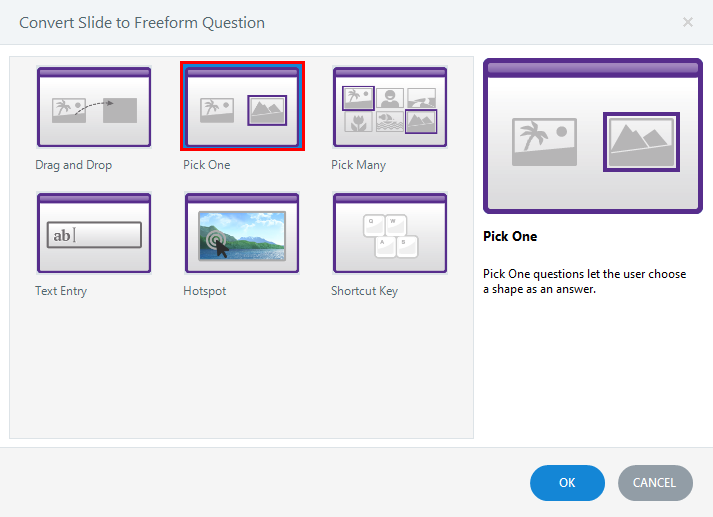Close the Convert Slide dialog with X
This screenshot has width=713, height=517.
pyautogui.click(x=688, y=22)
